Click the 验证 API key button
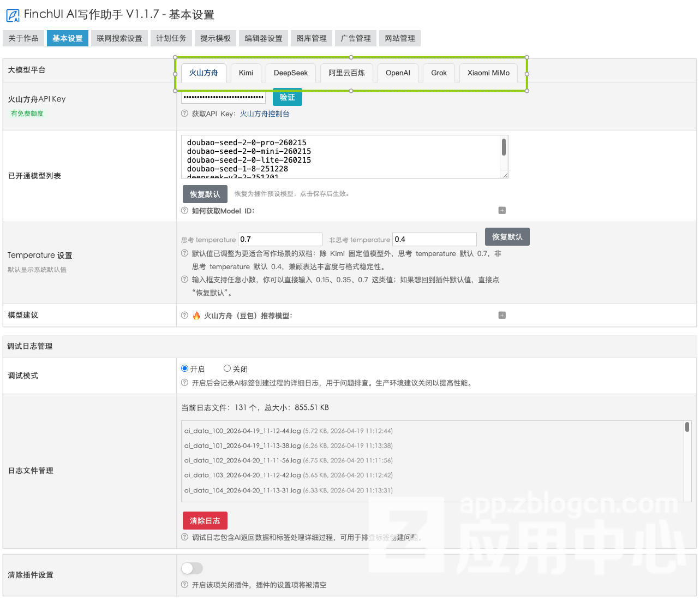 [288, 97]
